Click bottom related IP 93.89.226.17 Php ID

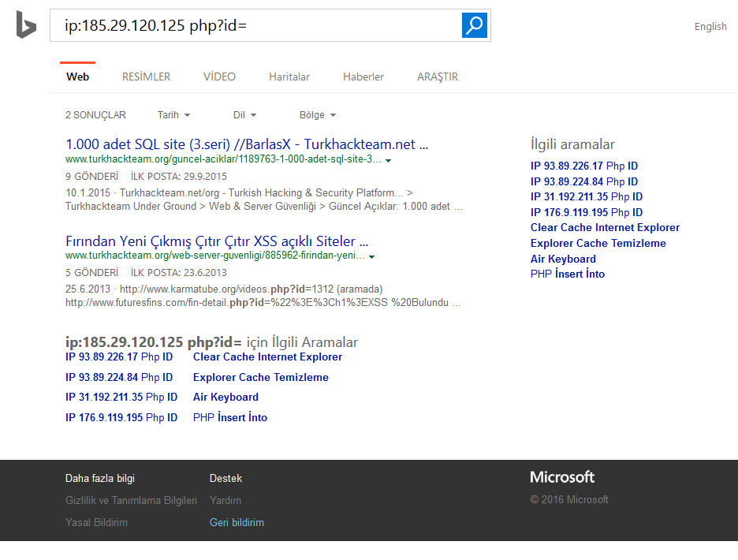click(x=119, y=357)
